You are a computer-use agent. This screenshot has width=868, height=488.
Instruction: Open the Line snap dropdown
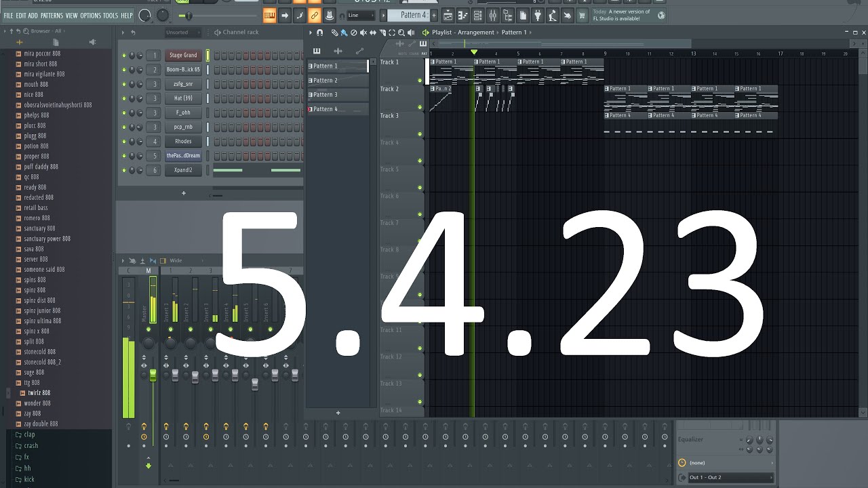[360, 15]
